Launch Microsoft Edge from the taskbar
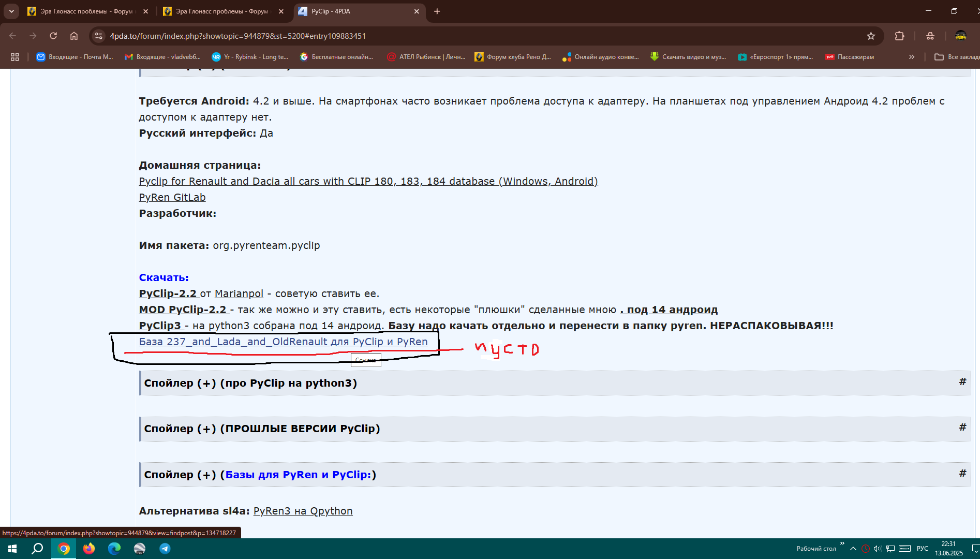 114,549
